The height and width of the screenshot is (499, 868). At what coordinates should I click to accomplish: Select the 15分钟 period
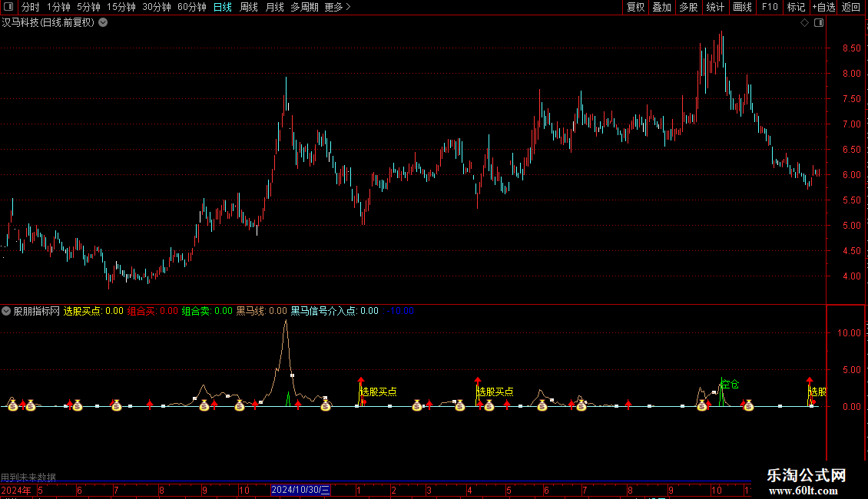pos(121,7)
